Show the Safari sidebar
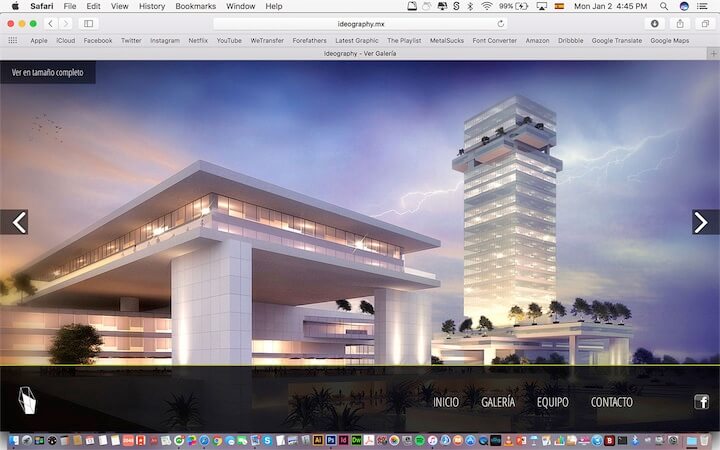This screenshot has width=720, height=450. (88, 23)
